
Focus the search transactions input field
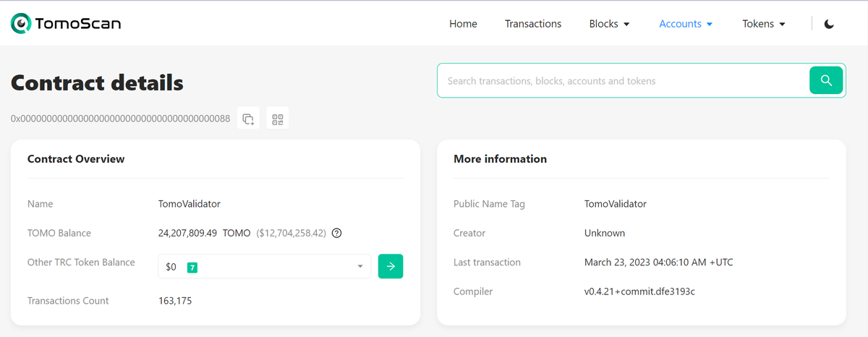(x=624, y=80)
